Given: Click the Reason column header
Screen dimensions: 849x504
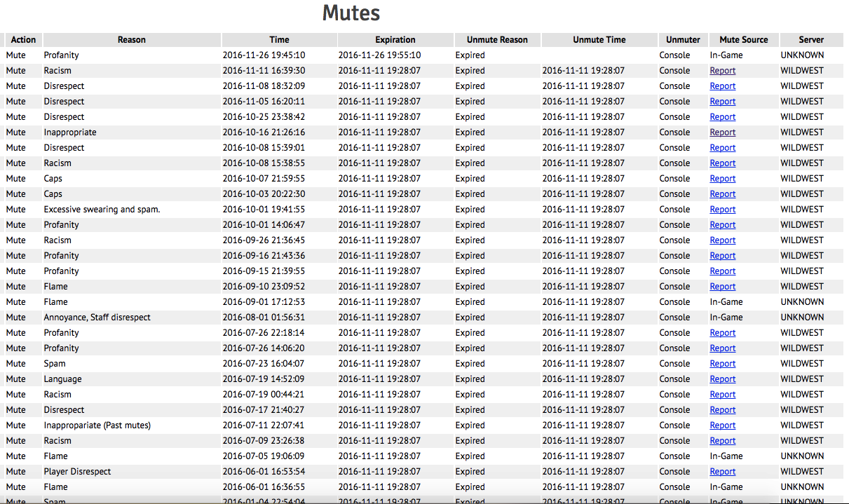Looking at the screenshot, I should pyautogui.click(x=132, y=40).
